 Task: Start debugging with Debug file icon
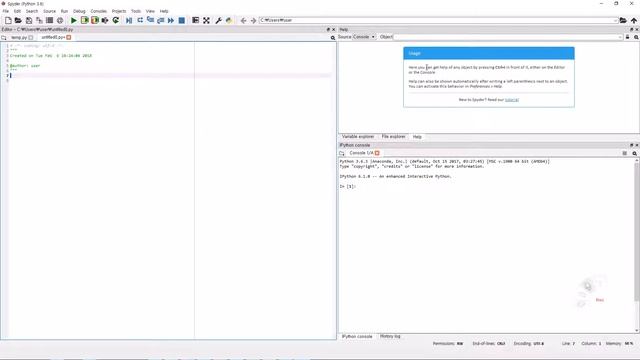click(129, 20)
